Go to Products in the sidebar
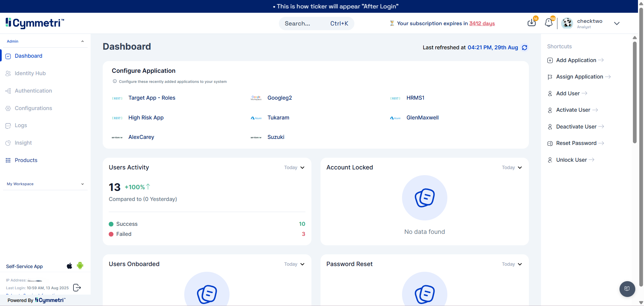Viewport: 644px width, 306px height. 26,160
